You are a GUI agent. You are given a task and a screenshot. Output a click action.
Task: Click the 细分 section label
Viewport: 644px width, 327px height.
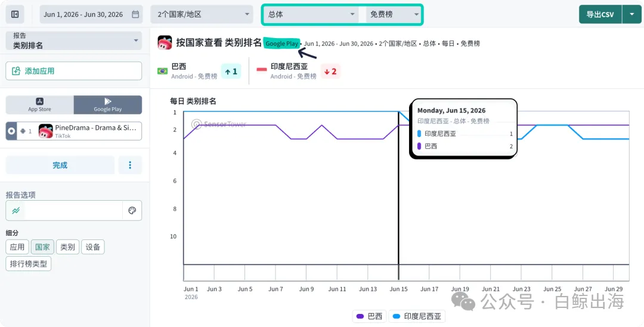click(12, 233)
